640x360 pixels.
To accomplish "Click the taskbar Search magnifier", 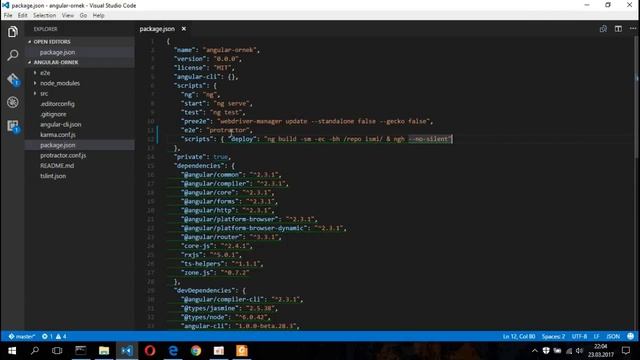I will (x=35, y=351).
